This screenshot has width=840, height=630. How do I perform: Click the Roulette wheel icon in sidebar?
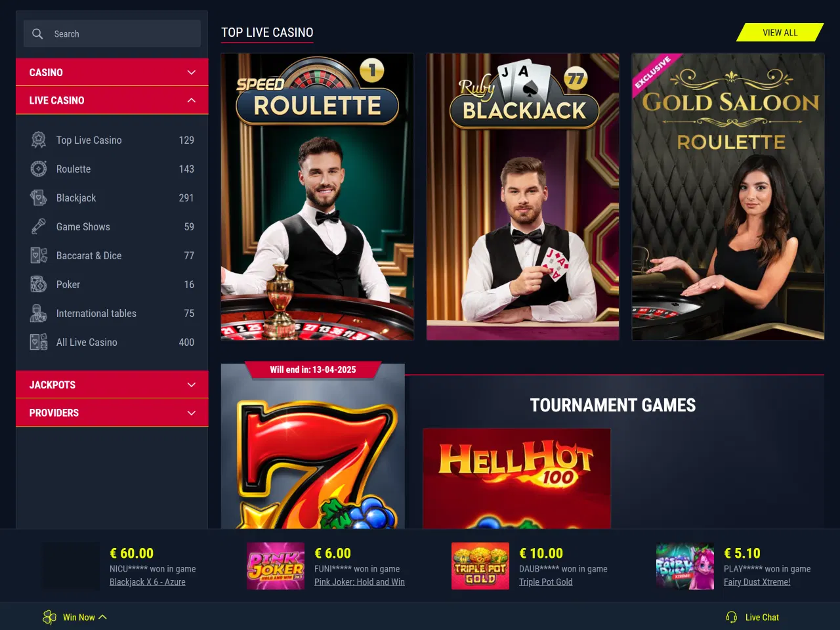(39, 169)
